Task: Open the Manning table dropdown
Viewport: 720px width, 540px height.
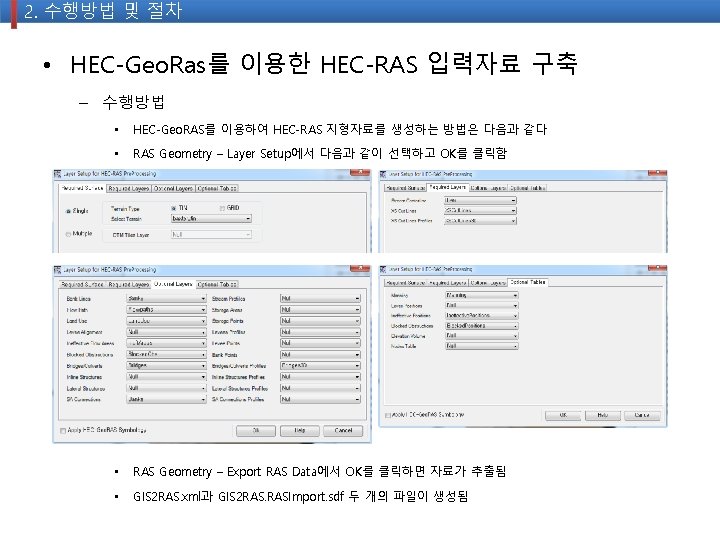Action: click(x=482, y=295)
